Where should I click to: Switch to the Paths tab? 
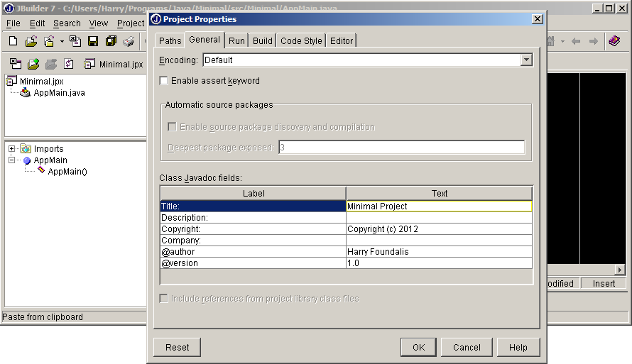pyautogui.click(x=170, y=40)
